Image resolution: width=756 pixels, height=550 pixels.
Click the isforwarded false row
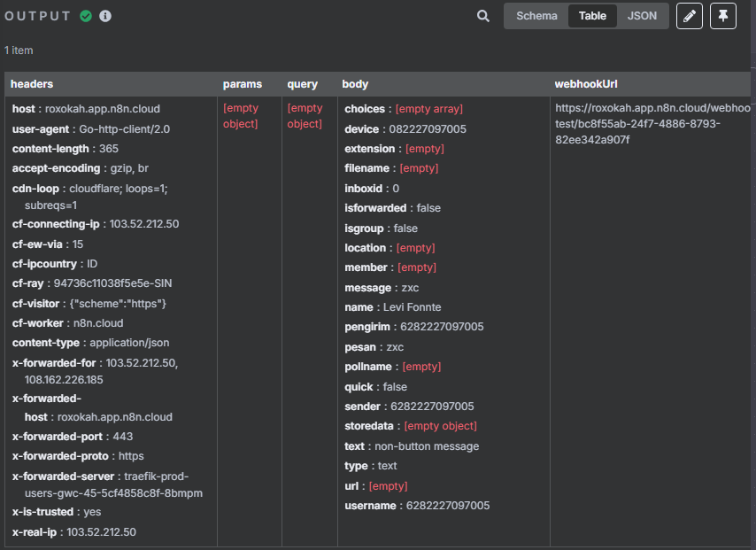(392, 208)
